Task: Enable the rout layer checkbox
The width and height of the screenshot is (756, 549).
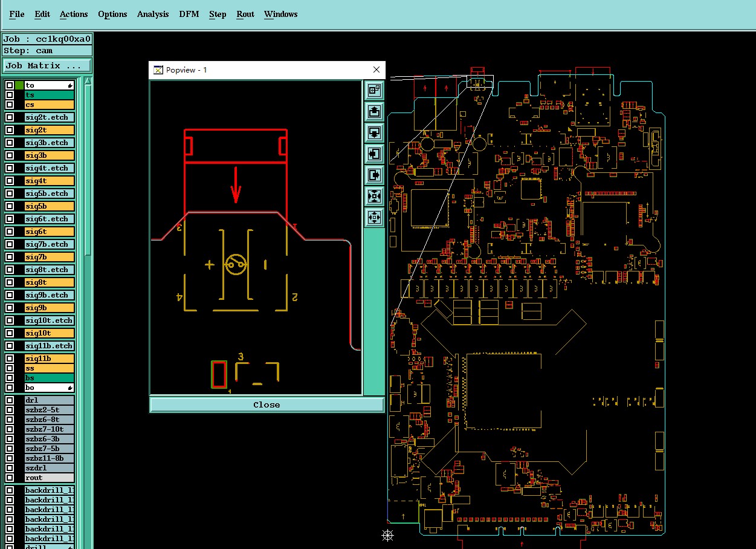Action: [x=9, y=478]
